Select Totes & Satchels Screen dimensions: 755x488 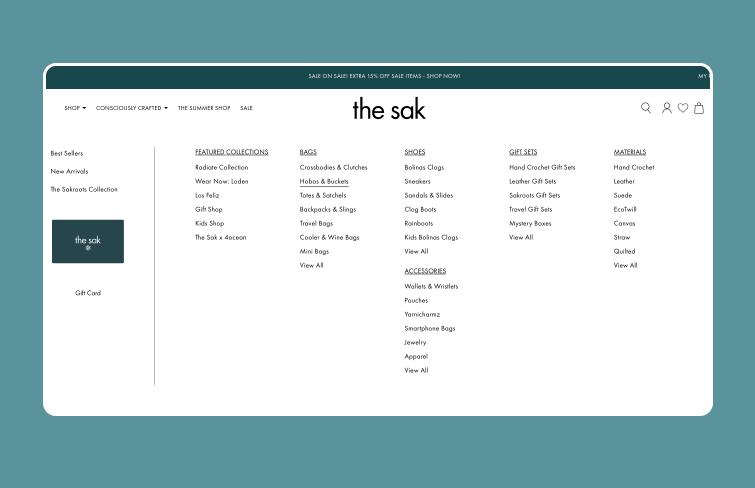pos(323,195)
